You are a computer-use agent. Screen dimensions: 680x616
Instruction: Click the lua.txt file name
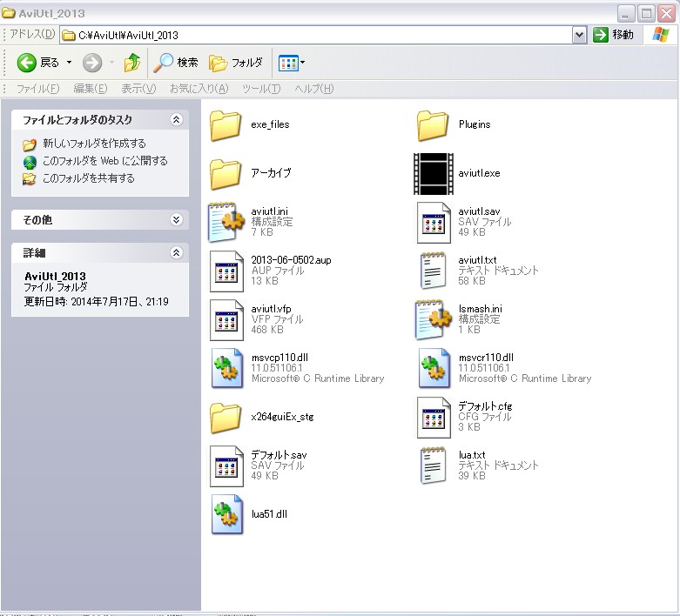point(472,455)
